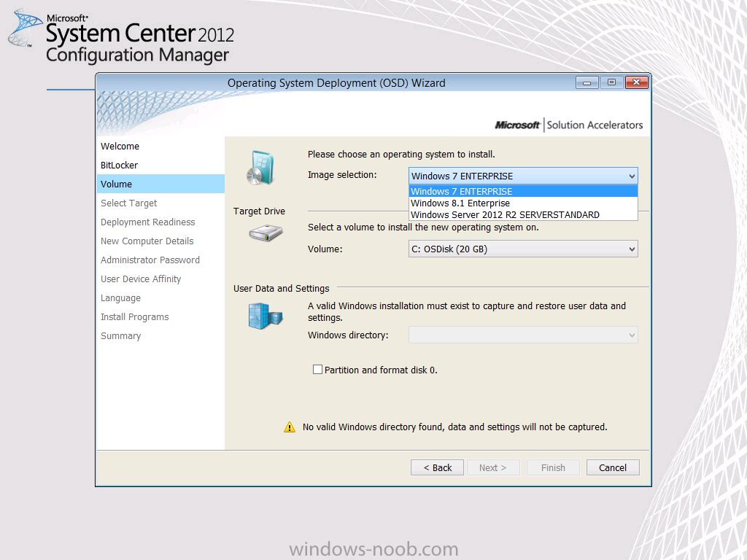Close the OSD Wizard window
The width and height of the screenshot is (747, 560).
click(636, 82)
